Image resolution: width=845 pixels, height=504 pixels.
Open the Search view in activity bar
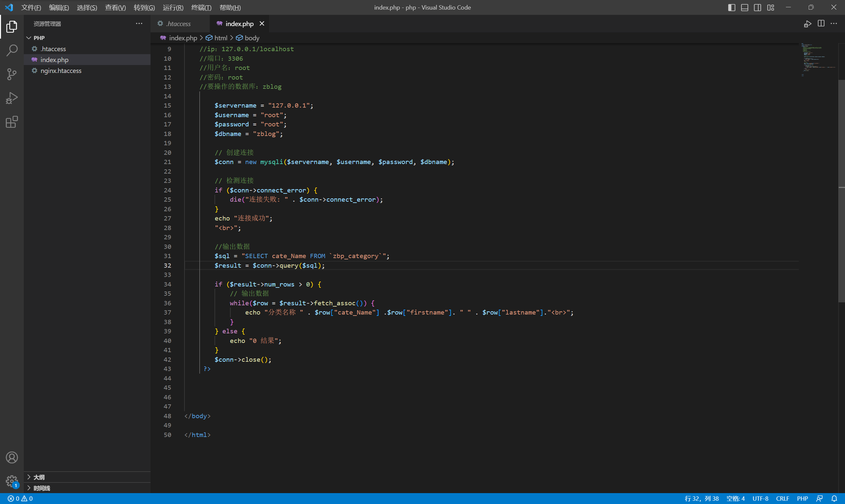tap(12, 50)
